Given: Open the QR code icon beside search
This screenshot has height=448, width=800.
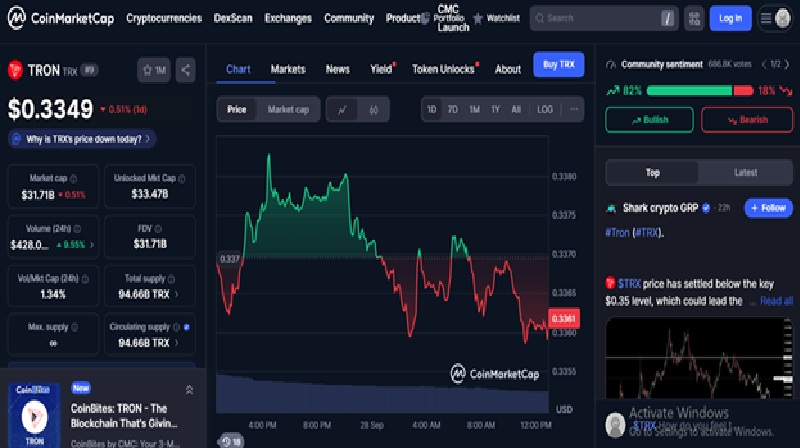Looking at the screenshot, I should pyautogui.click(x=695, y=18).
